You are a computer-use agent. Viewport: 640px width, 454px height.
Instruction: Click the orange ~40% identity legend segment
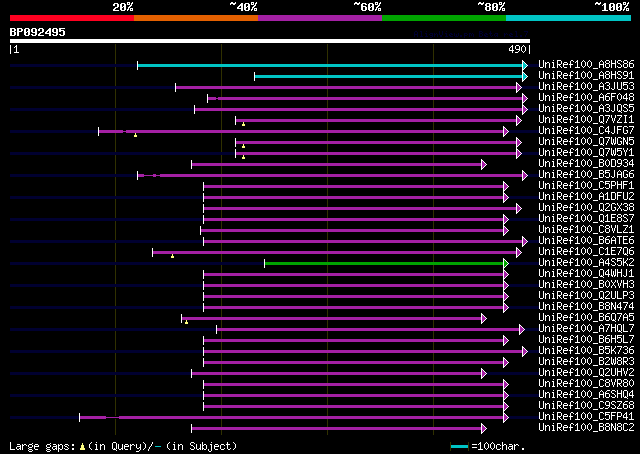pos(196,18)
